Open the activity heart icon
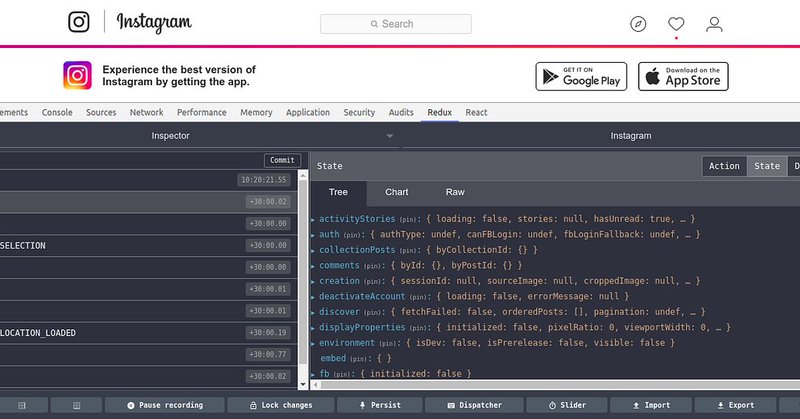 click(x=676, y=23)
